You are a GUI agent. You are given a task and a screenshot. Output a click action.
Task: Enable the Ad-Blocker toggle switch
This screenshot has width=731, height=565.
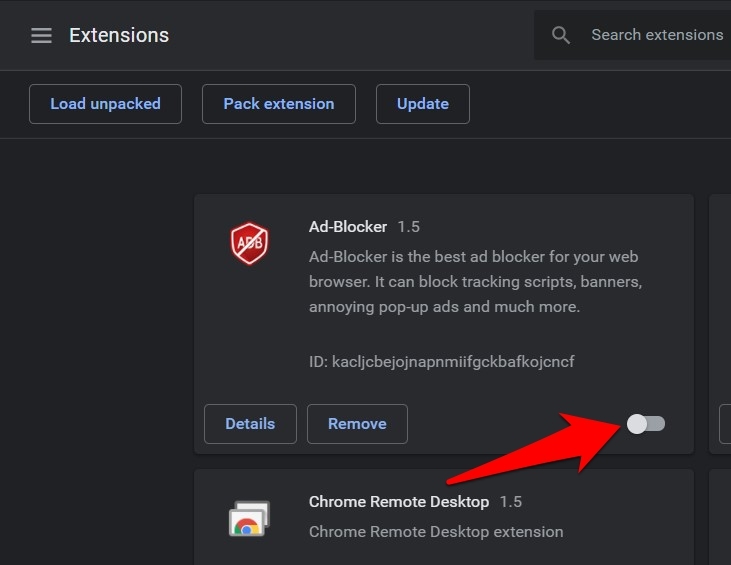coord(645,424)
